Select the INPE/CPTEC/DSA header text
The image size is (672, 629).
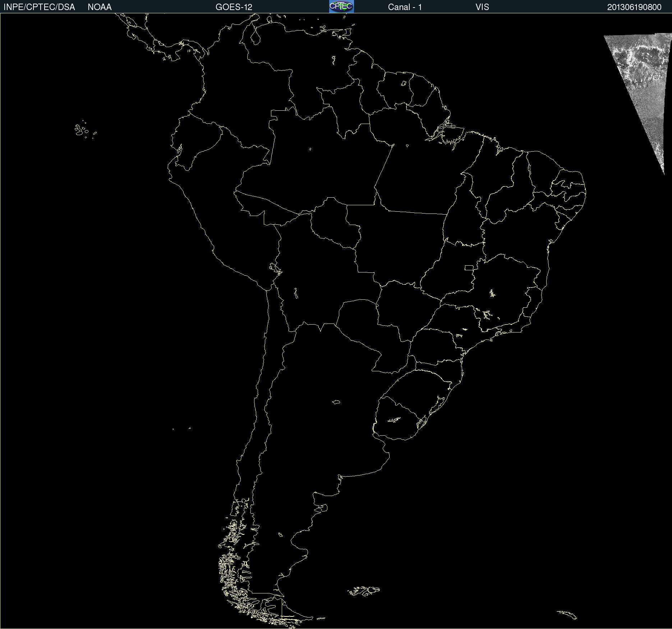(39, 7)
